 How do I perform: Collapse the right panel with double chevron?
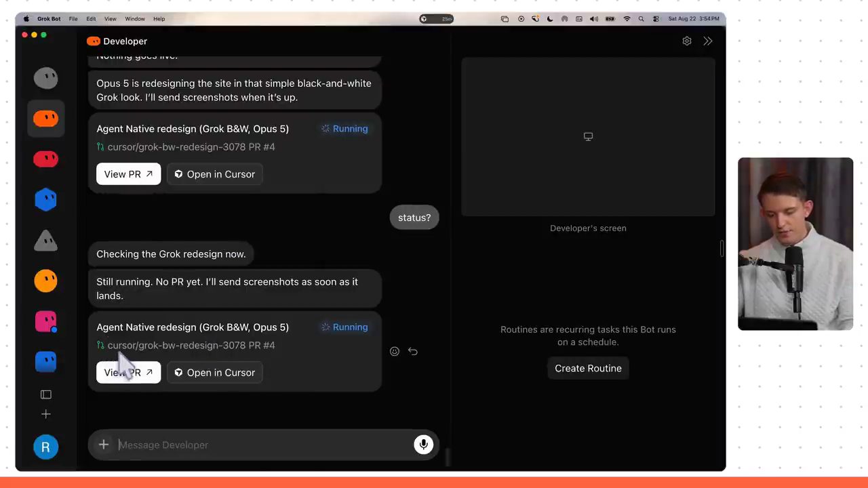[x=708, y=41]
